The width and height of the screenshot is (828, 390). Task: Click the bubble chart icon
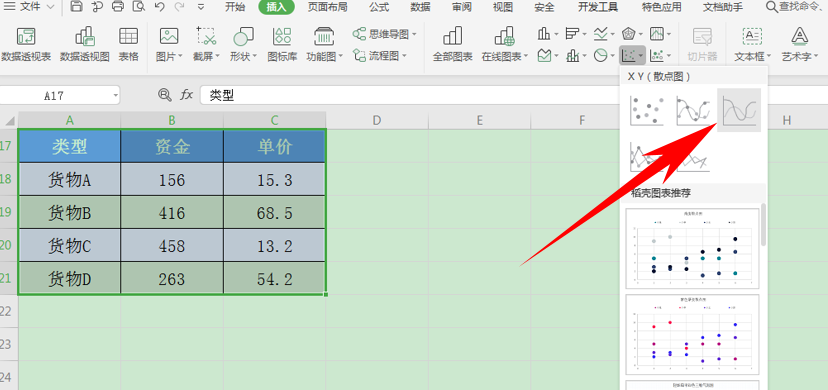[657, 55]
